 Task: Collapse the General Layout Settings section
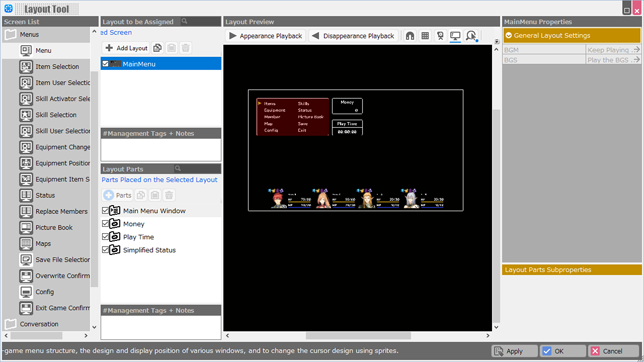pyautogui.click(x=509, y=36)
